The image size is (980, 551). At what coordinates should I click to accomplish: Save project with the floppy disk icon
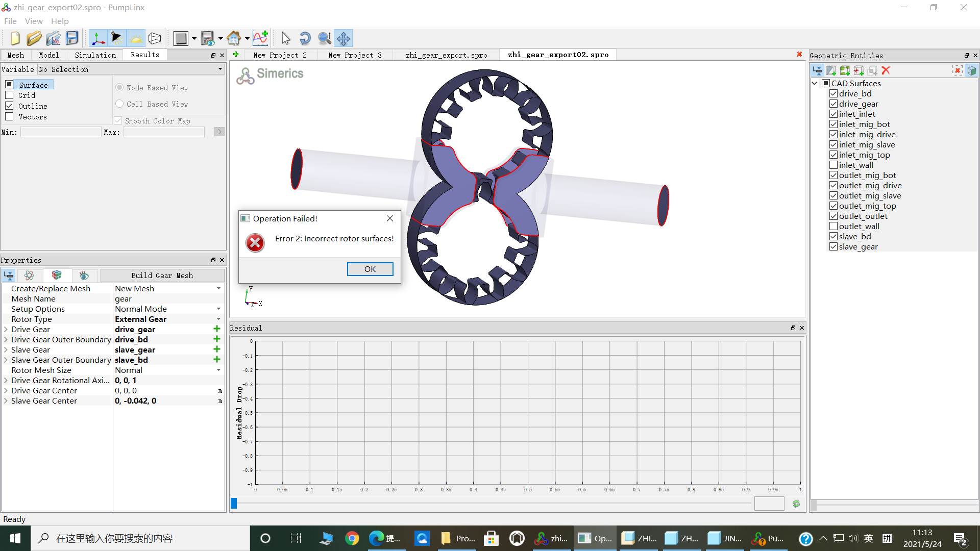(x=72, y=38)
